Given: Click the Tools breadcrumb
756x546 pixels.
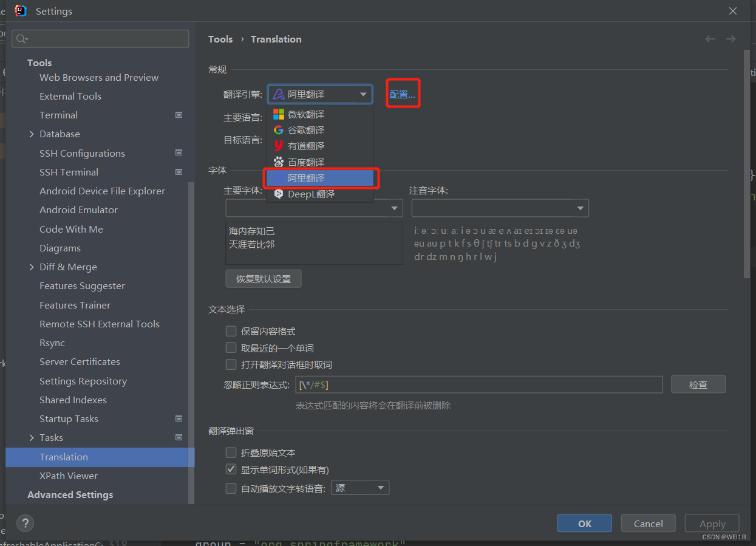Looking at the screenshot, I should coord(220,39).
